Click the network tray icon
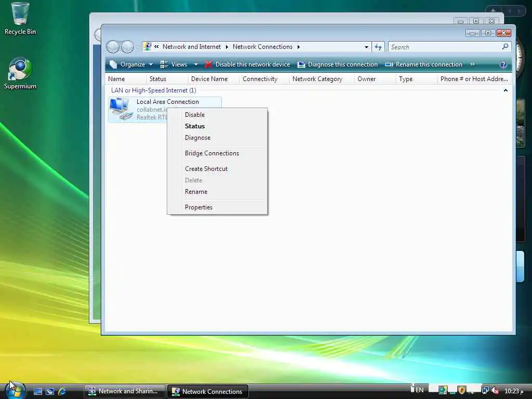 click(x=486, y=391)
